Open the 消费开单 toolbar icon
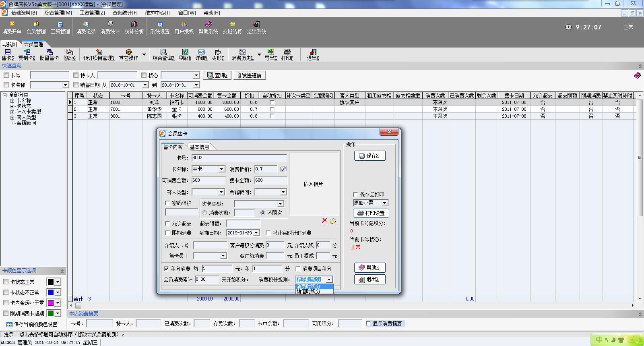Image resolution: width=644 pixels, height=346 pixels. point(12,28)
